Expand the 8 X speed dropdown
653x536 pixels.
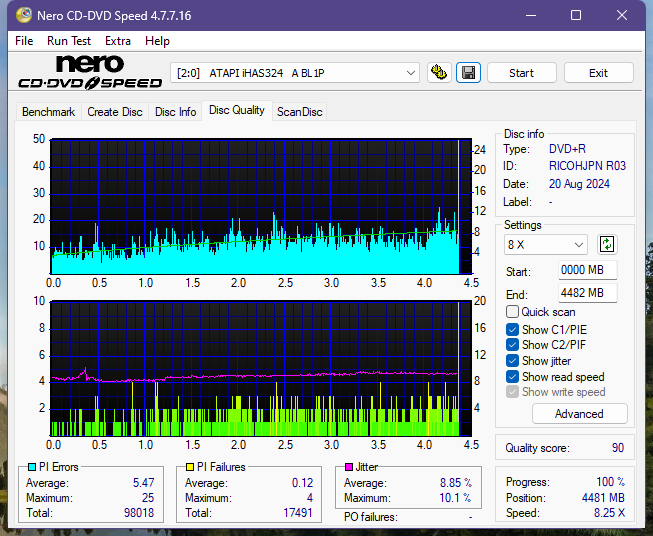[546, 244]
